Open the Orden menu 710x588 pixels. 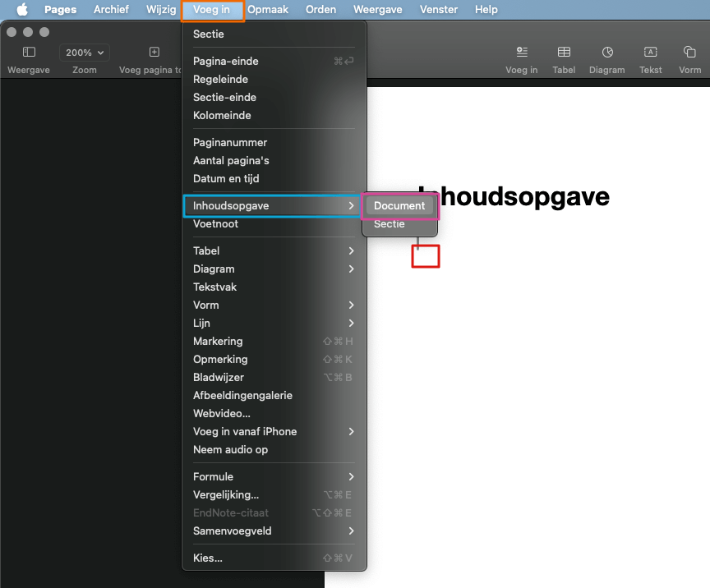[320, 10]
